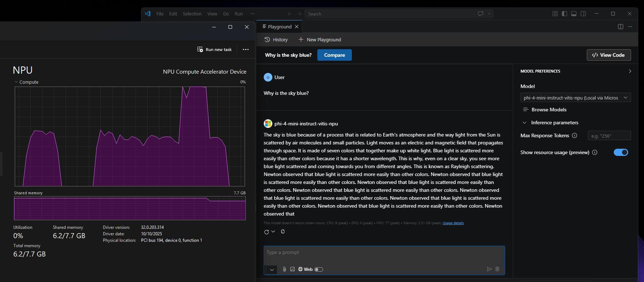Click the Type a prompt input field
The width and height of the screenshot is (644, 282).
click(384, 253)
